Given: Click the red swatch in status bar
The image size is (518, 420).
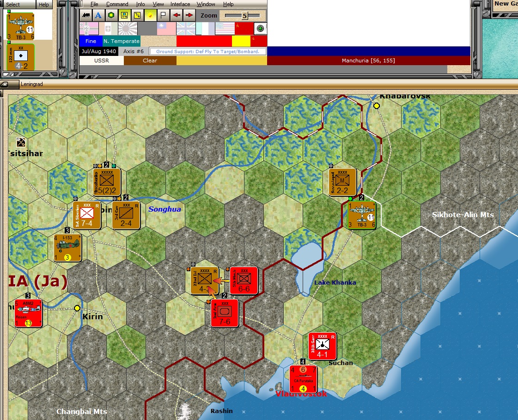Looking at the screenshot, I should click(204, 41).
